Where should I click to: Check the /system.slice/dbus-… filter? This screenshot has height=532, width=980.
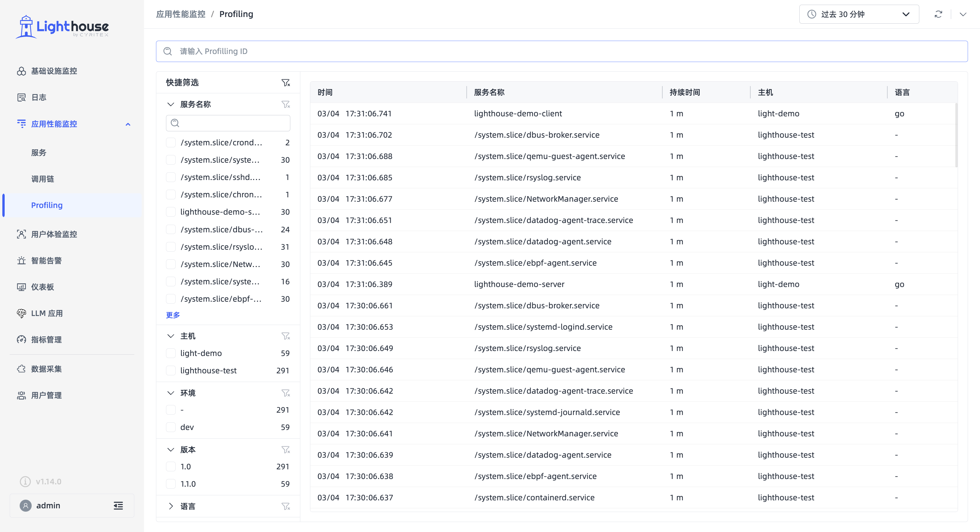(x=171, y=229)
